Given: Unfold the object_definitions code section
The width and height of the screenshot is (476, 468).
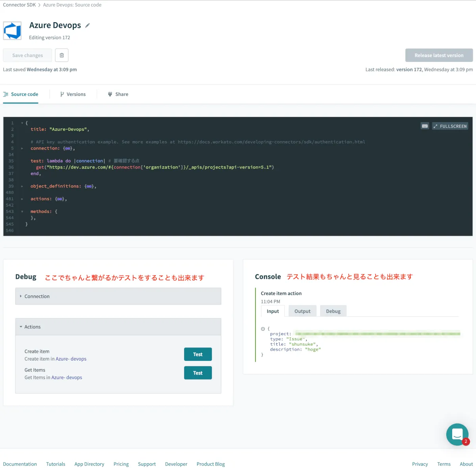Looking at the screenshot, I should point(22,186).
